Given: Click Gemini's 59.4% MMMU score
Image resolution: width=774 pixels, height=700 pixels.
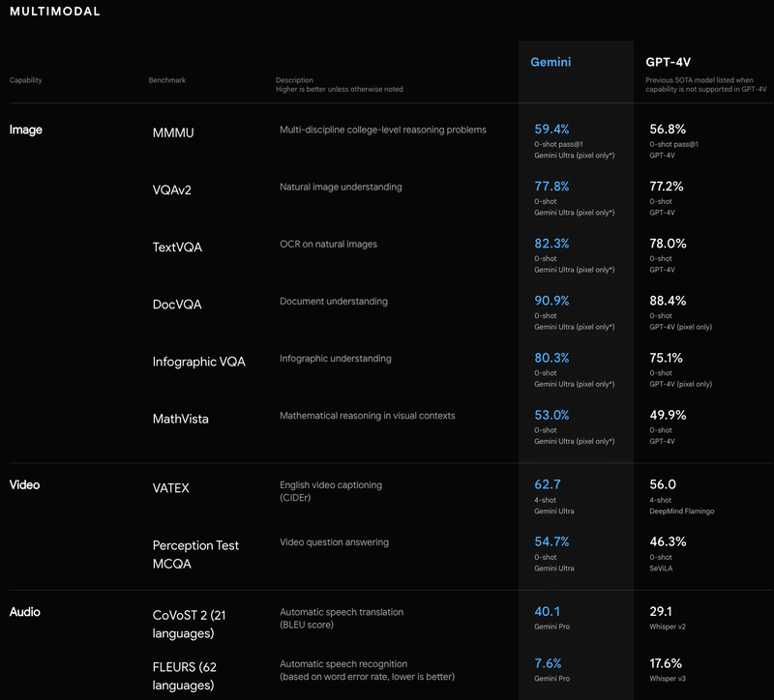Looking at the screenshot, I should [x=551, y=129].
